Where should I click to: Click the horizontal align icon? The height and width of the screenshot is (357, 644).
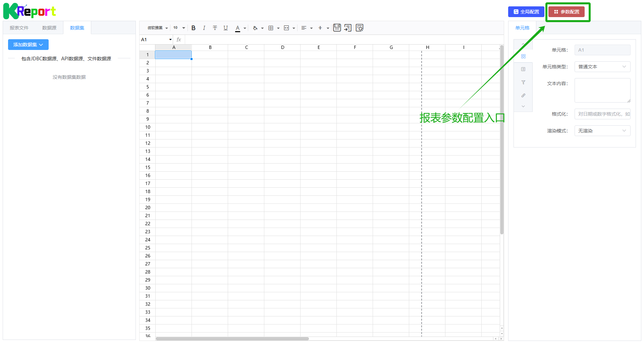coord(304,28)
